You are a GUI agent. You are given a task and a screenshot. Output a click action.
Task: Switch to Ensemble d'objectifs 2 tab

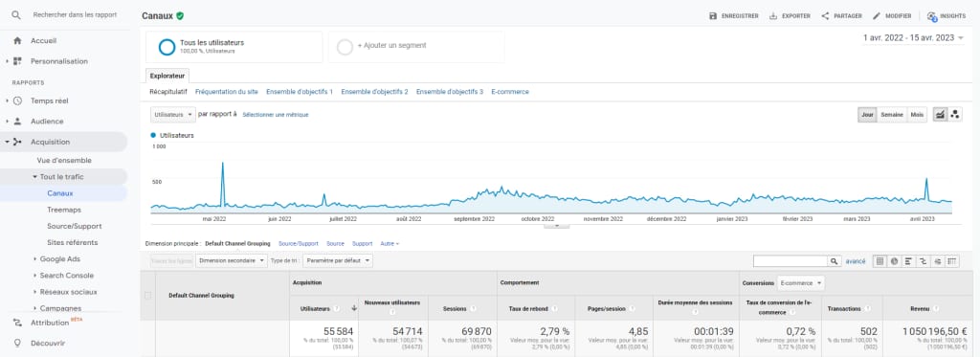click(x=374, y=92)
